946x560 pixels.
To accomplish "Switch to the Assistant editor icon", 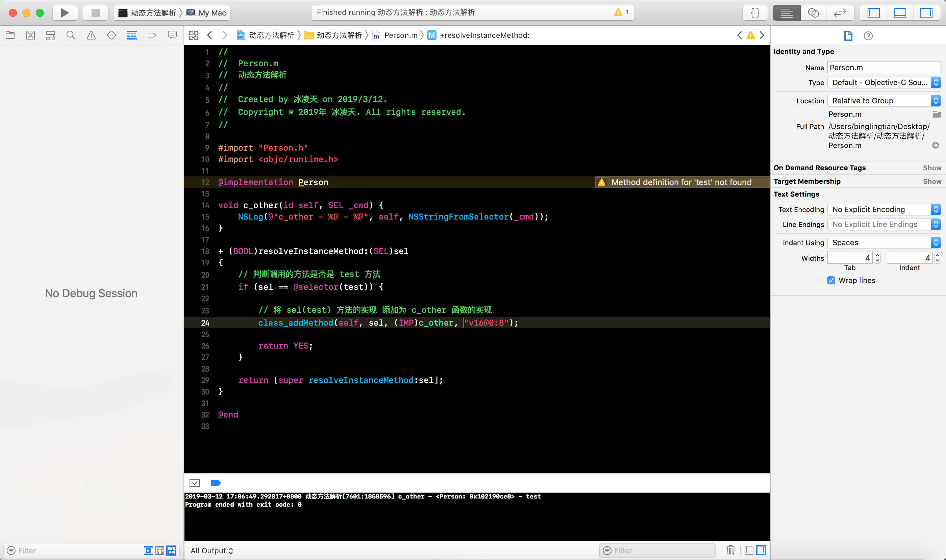I will pos(813,13).
